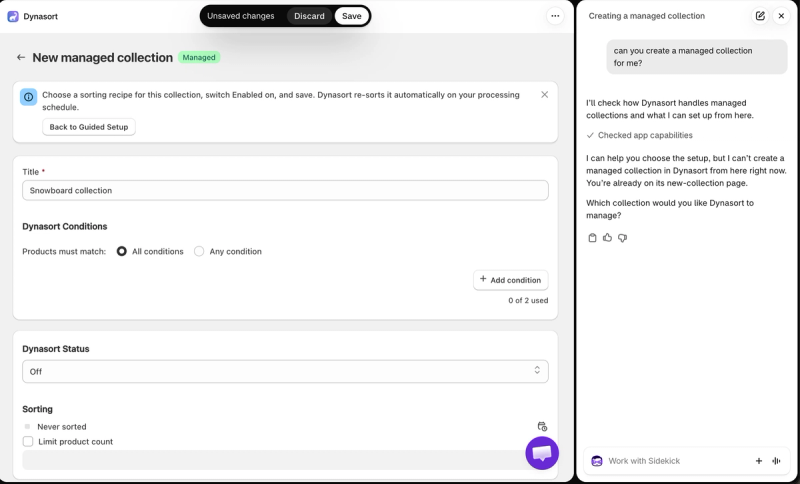This screenshot has height=484, width=800.
Task: Click the plus attachment icon in Sidekick input
Action: [759, 461]
